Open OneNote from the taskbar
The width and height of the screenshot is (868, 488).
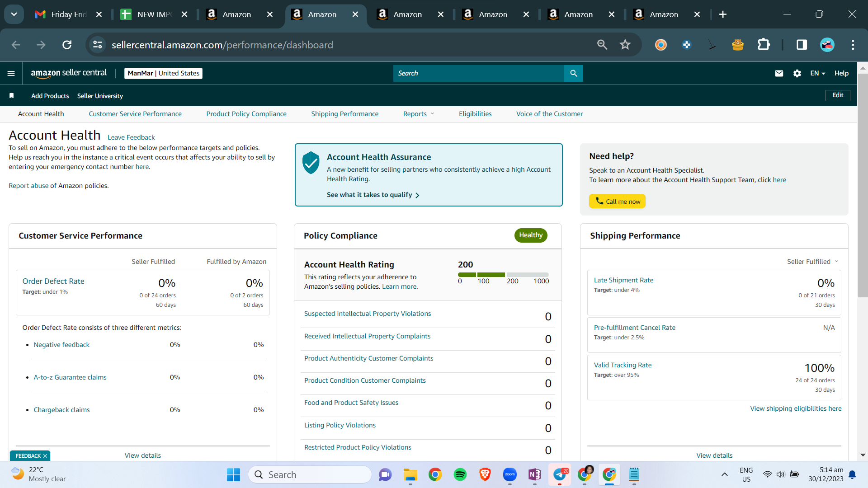535,474
